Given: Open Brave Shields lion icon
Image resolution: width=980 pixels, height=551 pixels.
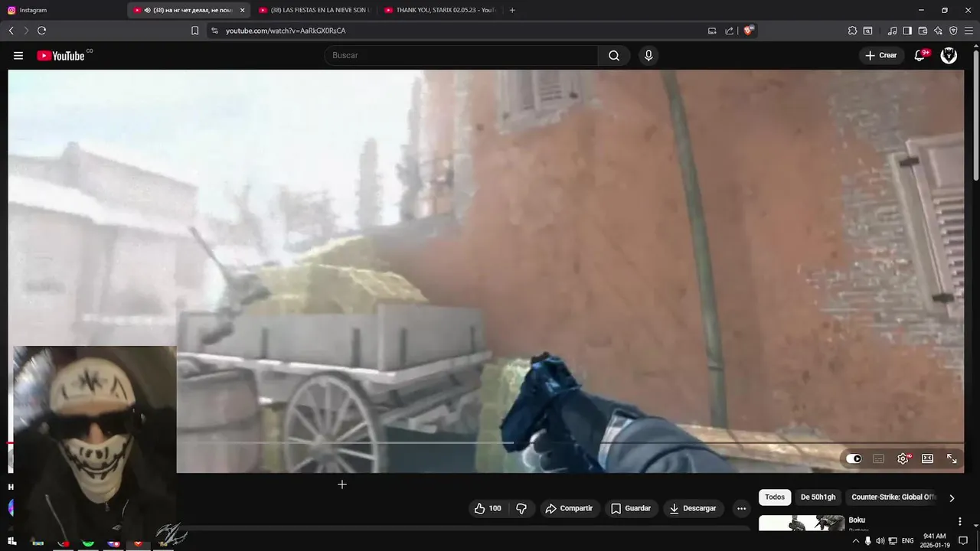Looking at the screenshot, I should 748,31.
